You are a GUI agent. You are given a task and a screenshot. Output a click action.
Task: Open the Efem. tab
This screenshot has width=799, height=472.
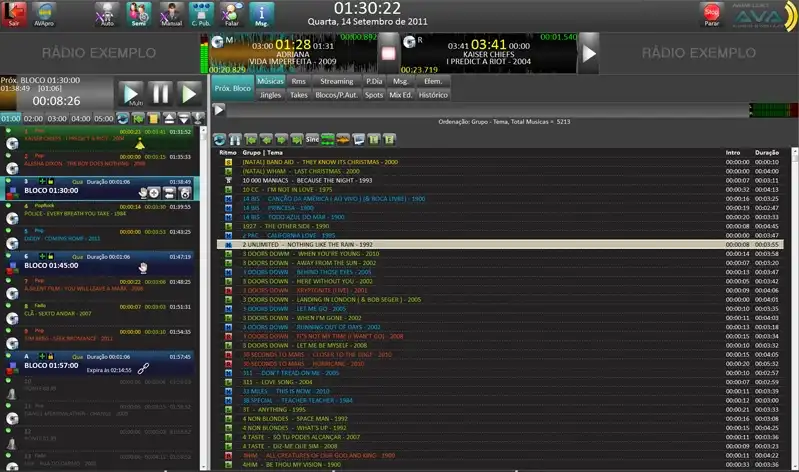pos(433,81)
